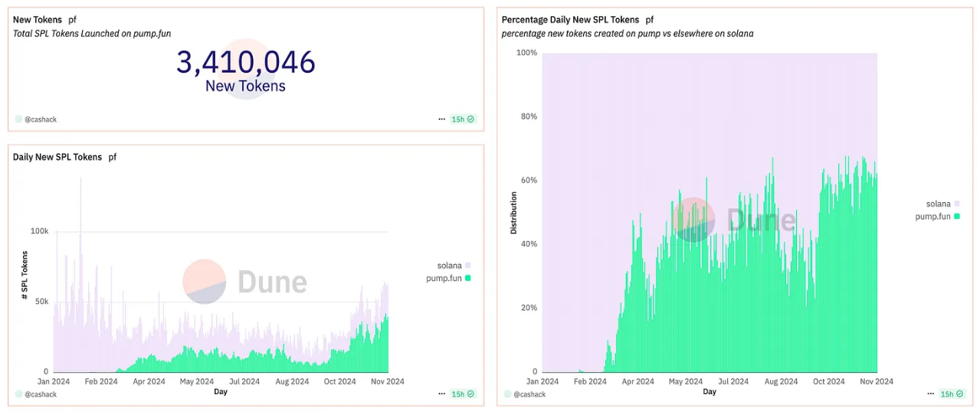Click the 100% y-axis label in Percentage chart
Image resolution: width=980 pixels, height=411 pixels.
[x=527, y=53]
